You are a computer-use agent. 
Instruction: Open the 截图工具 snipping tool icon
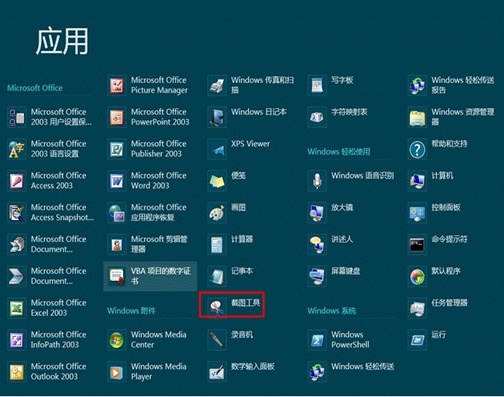click(217, 307)
